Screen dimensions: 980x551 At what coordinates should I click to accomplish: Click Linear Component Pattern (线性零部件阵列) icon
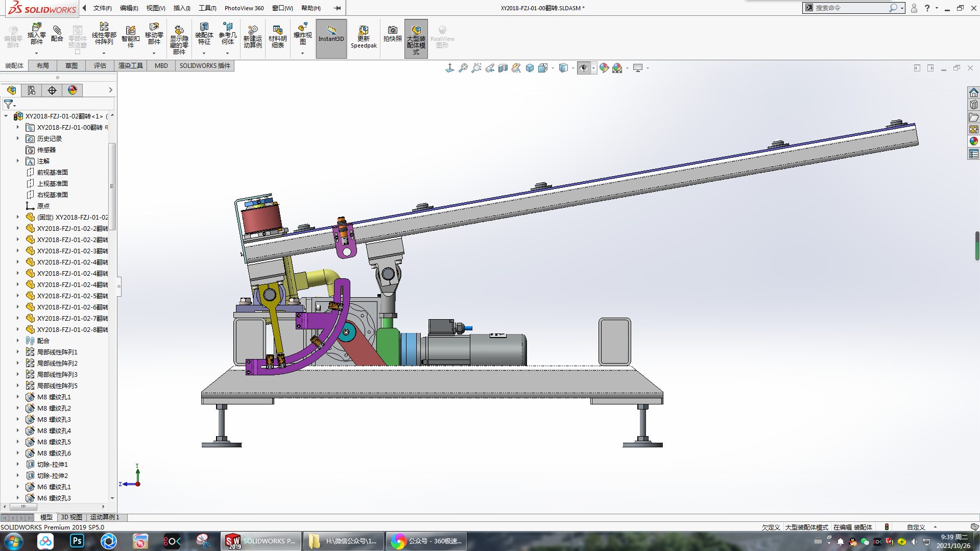[x=104, y=34]
